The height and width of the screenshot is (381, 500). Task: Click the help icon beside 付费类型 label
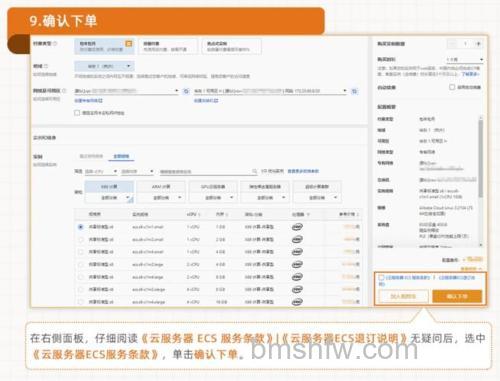tap(55, 44)
